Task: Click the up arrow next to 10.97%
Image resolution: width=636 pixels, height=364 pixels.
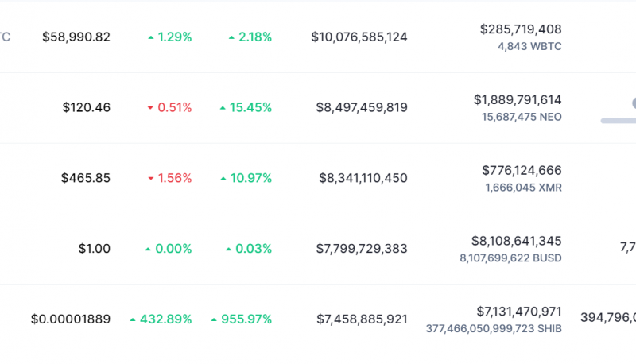Action: (x=223, y=178)
